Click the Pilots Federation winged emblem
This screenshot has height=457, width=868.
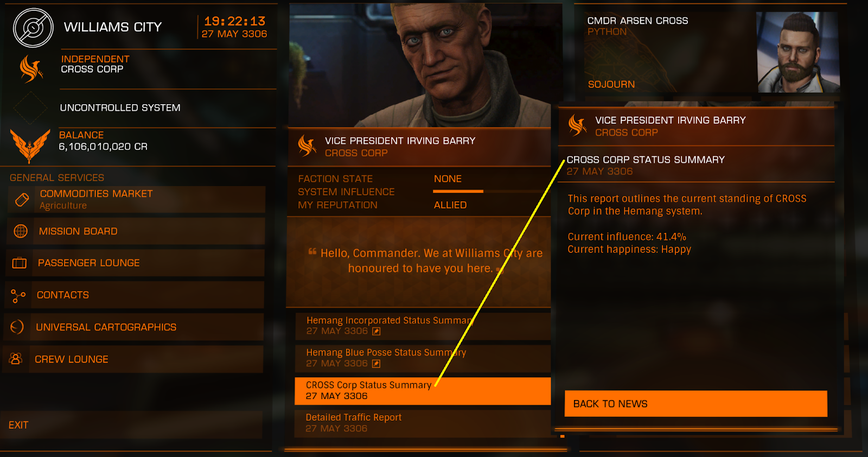coord(30,146)
